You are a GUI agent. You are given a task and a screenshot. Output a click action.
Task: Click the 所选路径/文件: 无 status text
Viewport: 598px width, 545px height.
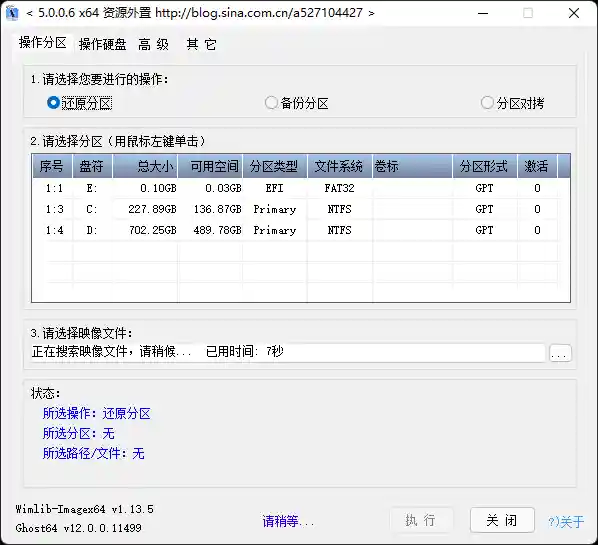pyautogui.click(x=93, y=453)
